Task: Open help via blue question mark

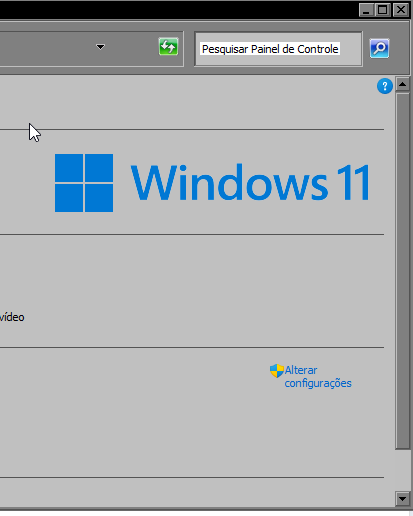Action: click(385, 86)
